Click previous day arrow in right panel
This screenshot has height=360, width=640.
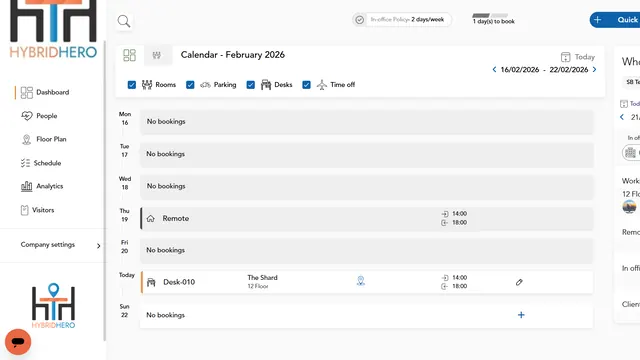(622, 117)
